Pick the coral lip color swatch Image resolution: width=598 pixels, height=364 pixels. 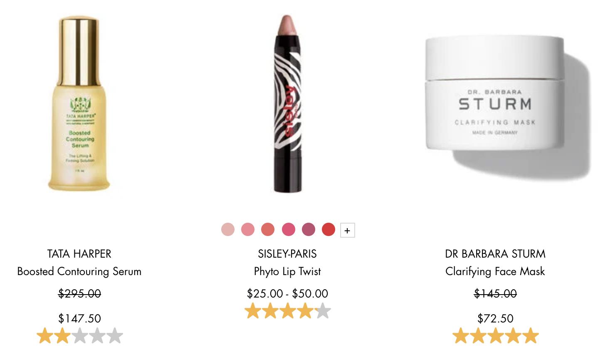[x=268, y=229]
